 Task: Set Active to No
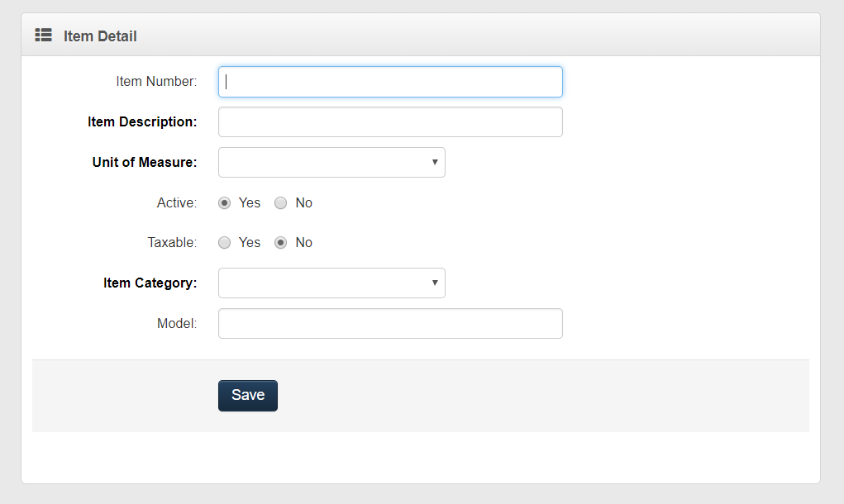(x=281, y=203)
